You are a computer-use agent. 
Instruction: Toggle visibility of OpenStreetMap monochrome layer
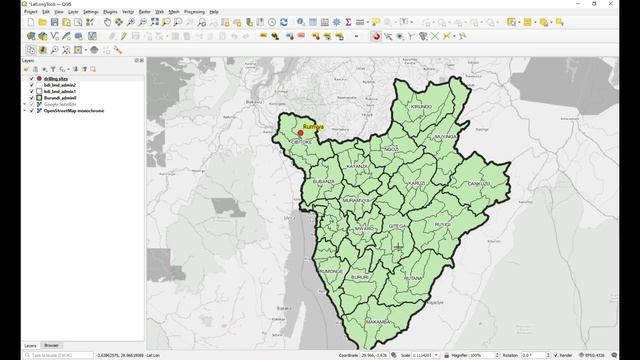click(x=32, y=111)
